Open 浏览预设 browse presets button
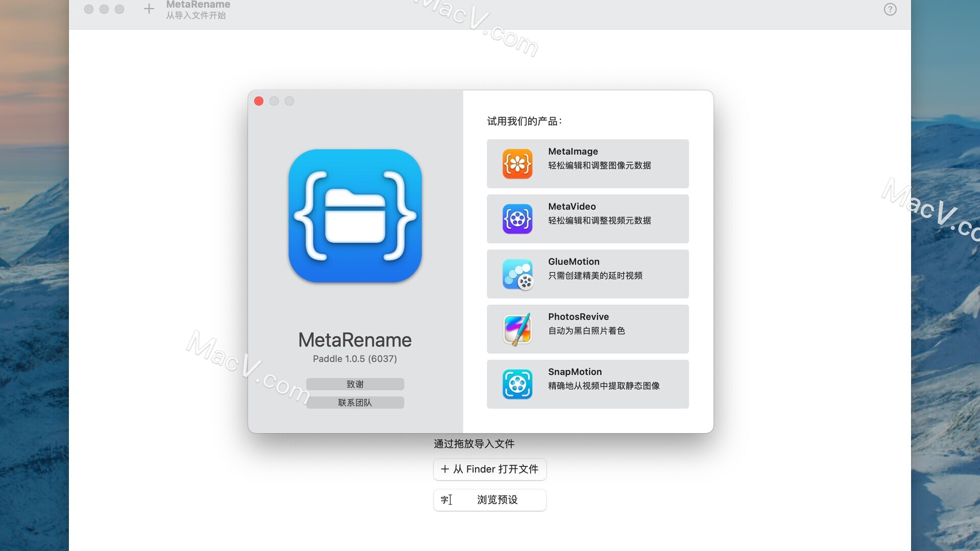The height and width of the screenshot is (551, 980). pos(490,500)
